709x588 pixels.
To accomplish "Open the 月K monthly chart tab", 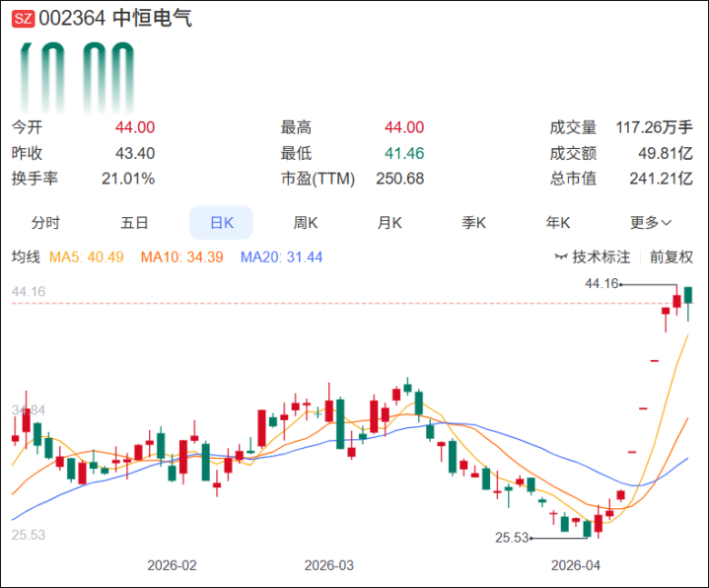I will (390, 223).
